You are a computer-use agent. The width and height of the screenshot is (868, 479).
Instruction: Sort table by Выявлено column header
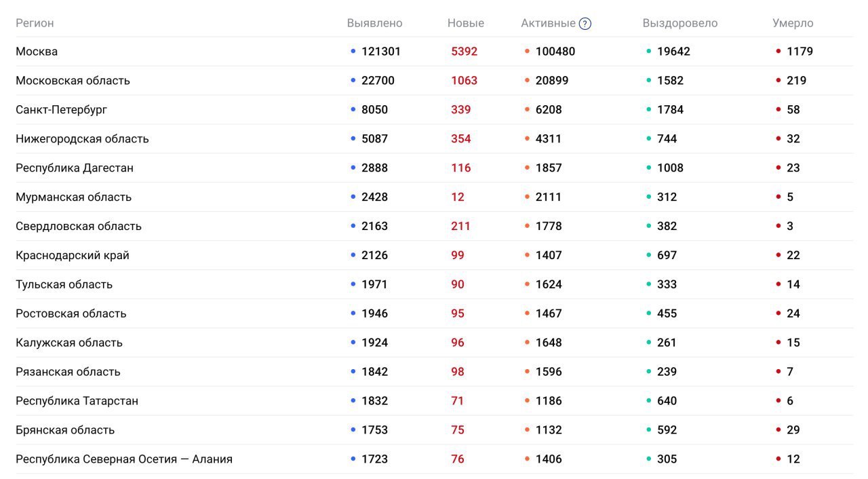(x=374, y=23)
